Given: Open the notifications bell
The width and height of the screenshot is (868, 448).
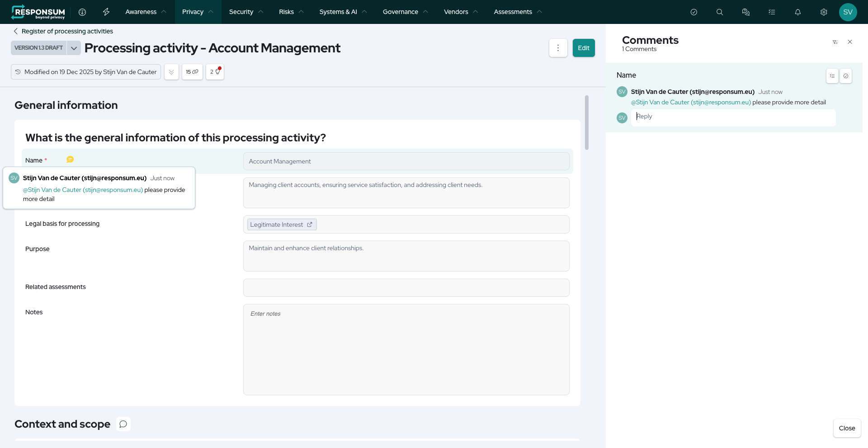Looking at the screenshot, I should point(798,12).
